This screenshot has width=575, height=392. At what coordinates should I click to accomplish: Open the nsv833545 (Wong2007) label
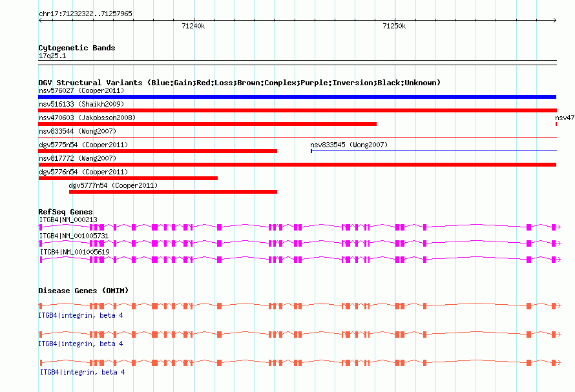349,145
